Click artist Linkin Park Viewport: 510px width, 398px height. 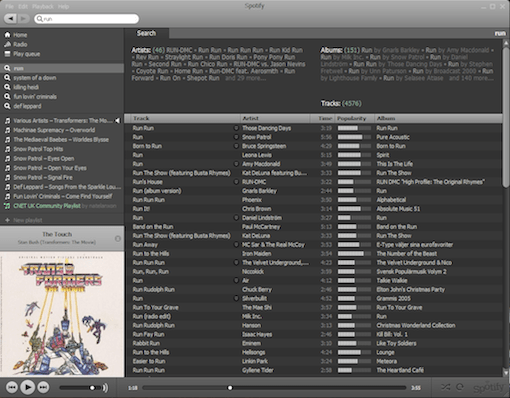[x=255, y=361]
